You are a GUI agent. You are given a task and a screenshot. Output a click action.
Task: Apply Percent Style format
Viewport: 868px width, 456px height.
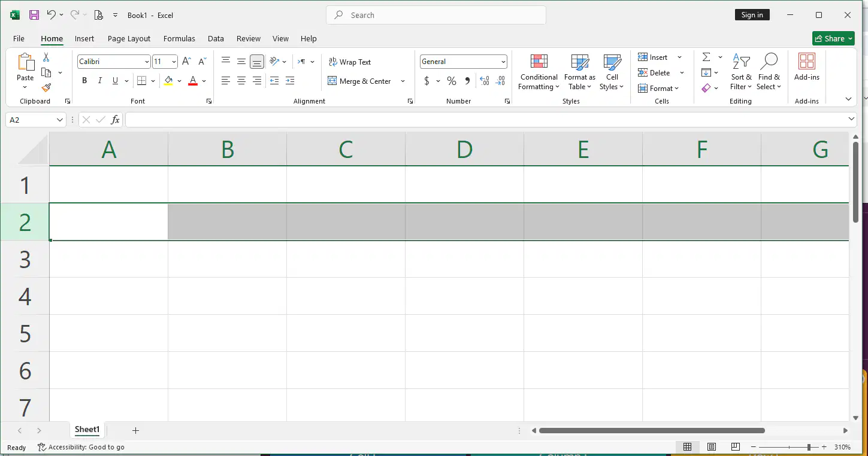click(x=452, y=81)
